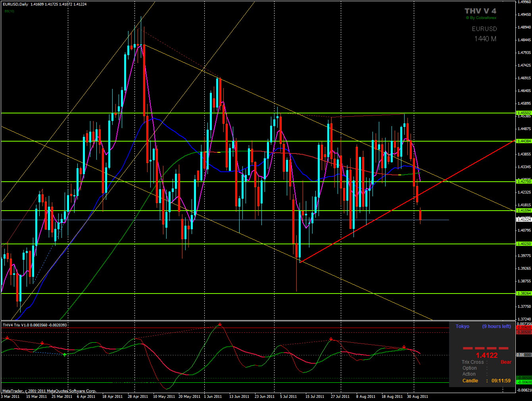This screenshot has height=401, width=532.
Task: Click the 1440 M timeframe label
Action: [x=485, y=39]
